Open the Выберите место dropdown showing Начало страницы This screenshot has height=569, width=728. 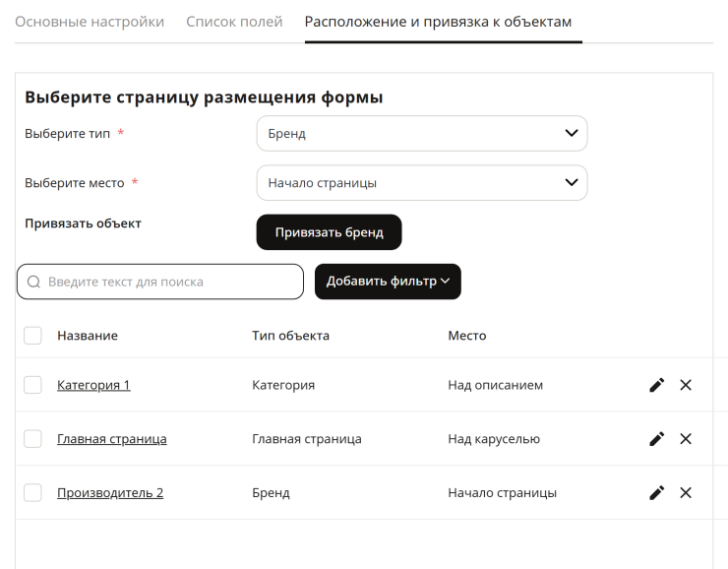point(422,182)
